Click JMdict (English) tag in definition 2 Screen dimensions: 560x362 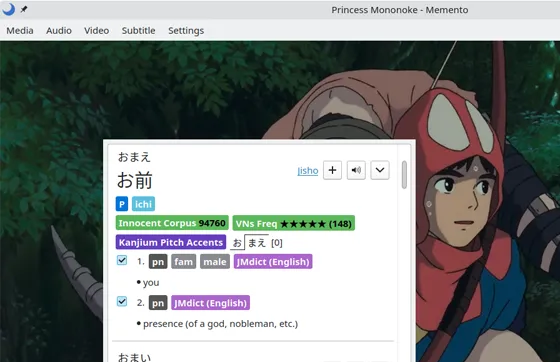coord(210,303)
